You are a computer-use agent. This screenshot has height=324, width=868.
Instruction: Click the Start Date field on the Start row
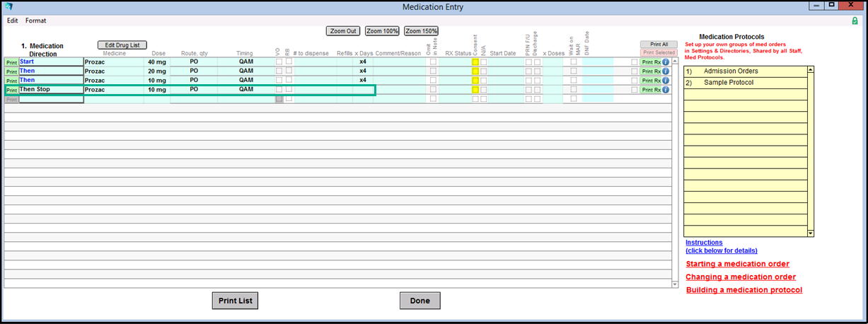coord(506,62)
